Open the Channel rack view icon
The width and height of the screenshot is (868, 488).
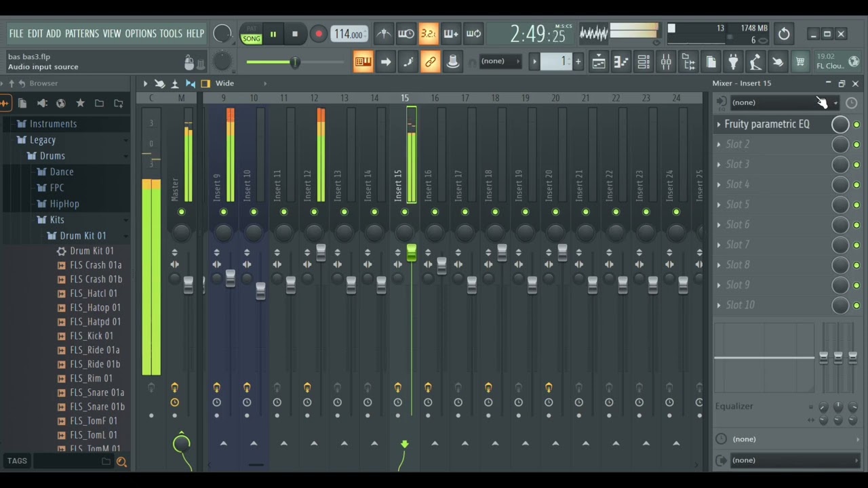coord(644,62)
